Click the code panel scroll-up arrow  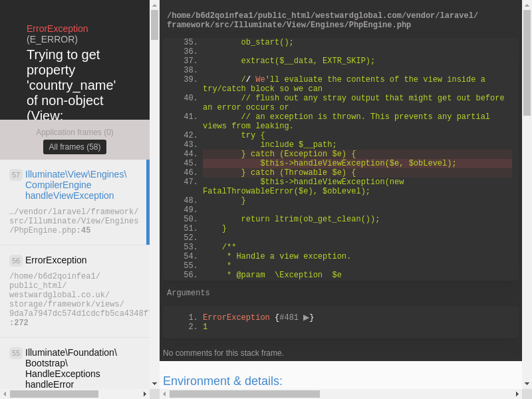[x=527, y=5]
